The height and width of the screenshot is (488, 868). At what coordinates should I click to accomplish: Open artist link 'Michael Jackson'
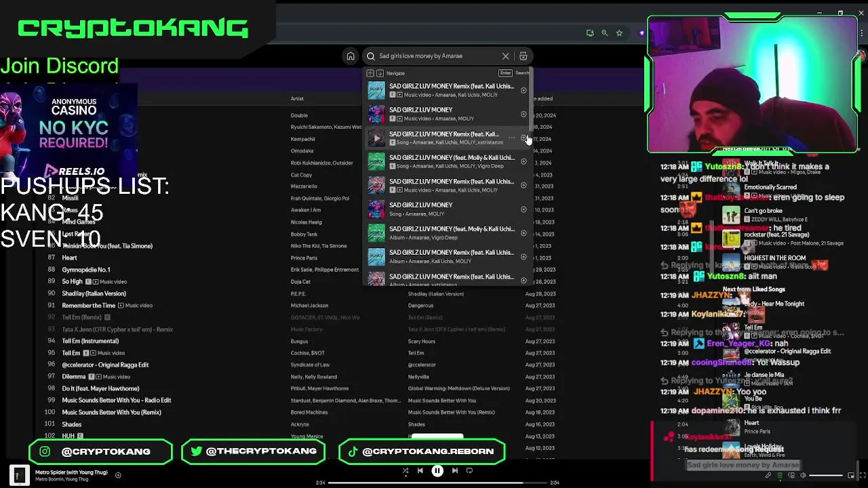309,305
